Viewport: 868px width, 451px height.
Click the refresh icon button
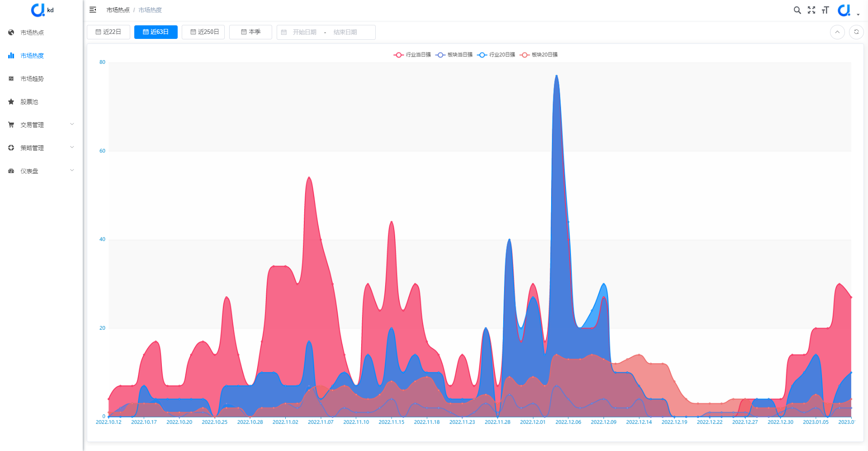(x=856, y=32)
